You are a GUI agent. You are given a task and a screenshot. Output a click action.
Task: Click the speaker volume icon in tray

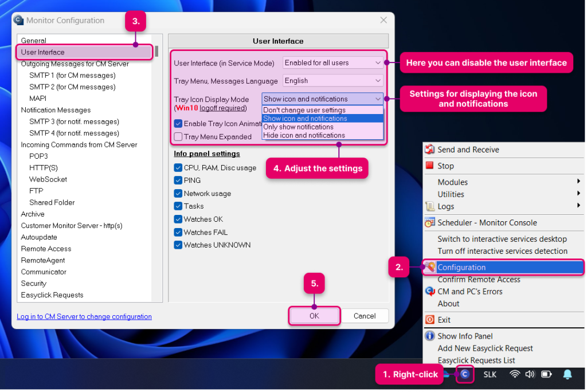531,375
